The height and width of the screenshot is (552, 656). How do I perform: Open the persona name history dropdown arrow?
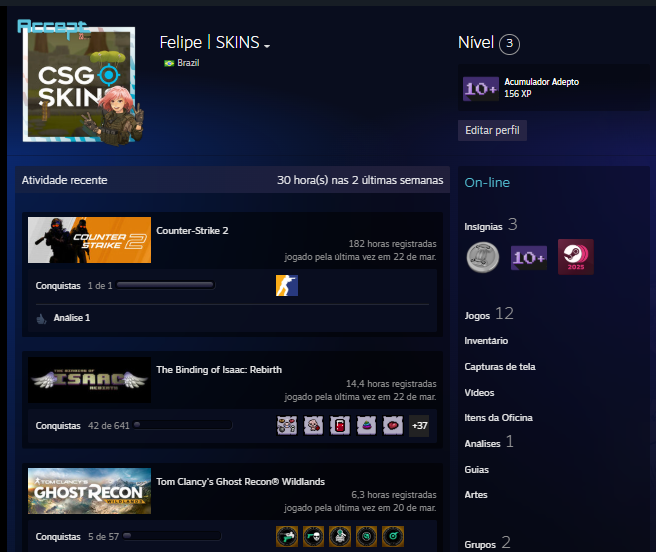[267, 46]
